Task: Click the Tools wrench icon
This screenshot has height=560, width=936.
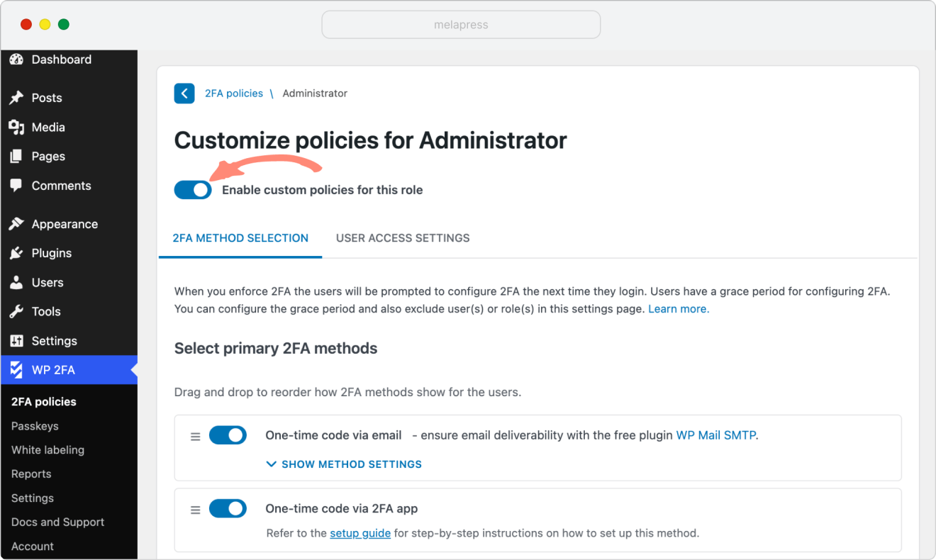Action: click(16, 311)
